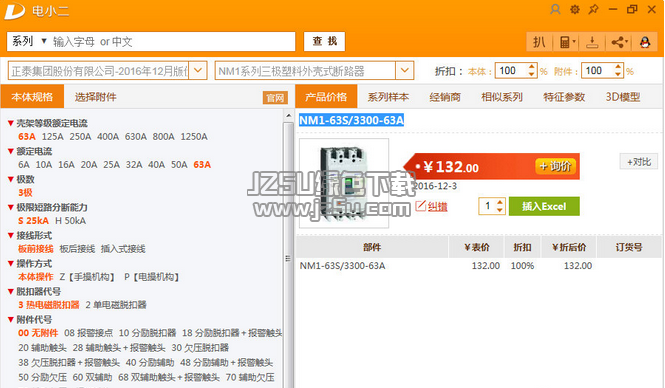Screen dimensions: 665x388
Task: Collapse the 附件代号 section
Action: pos(11,319)
